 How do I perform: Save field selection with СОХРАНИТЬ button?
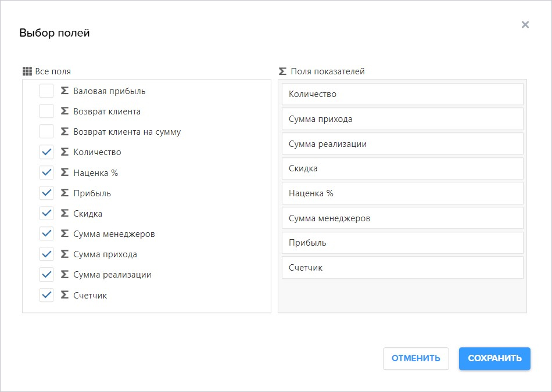coord(494,358)
